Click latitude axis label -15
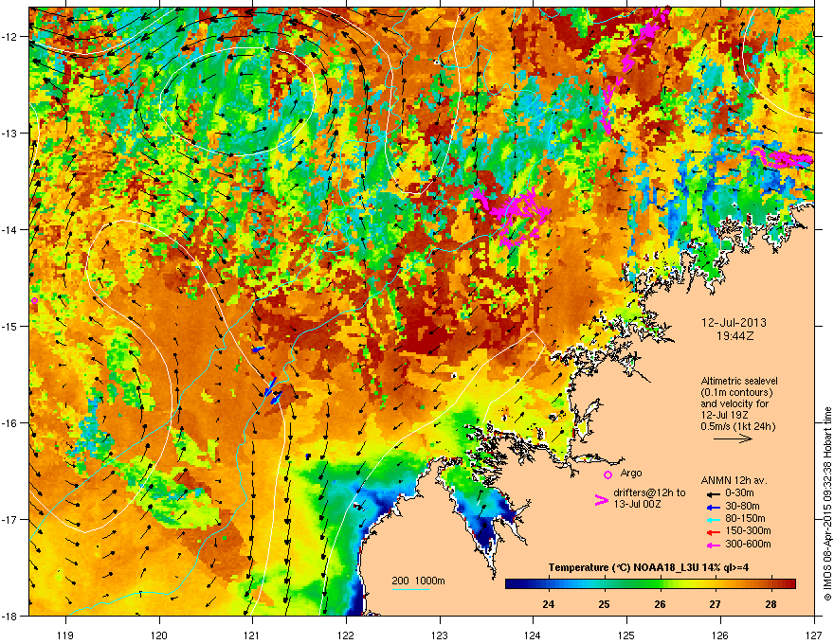 [9, 326]
